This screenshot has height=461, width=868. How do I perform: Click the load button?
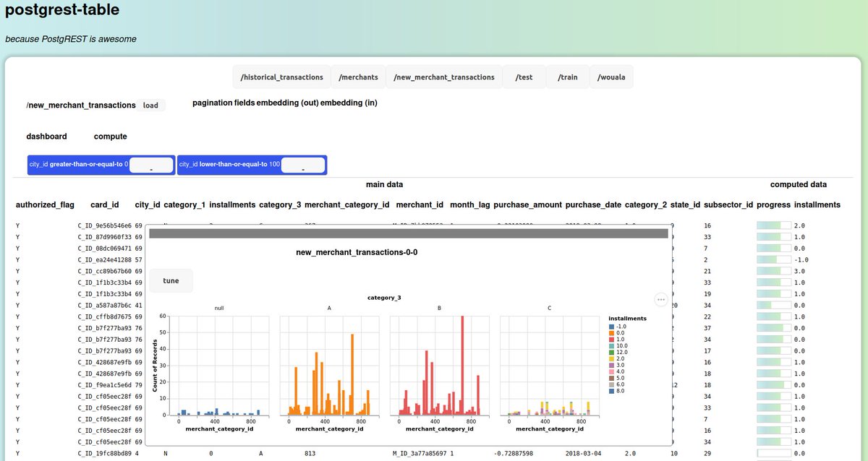(150, 105)
